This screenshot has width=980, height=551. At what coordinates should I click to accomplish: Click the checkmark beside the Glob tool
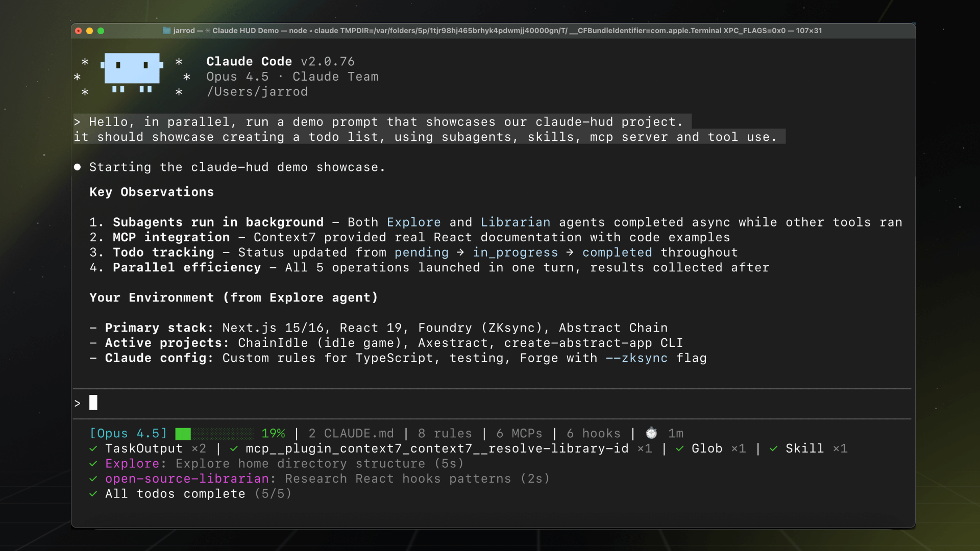coord(679,448)
